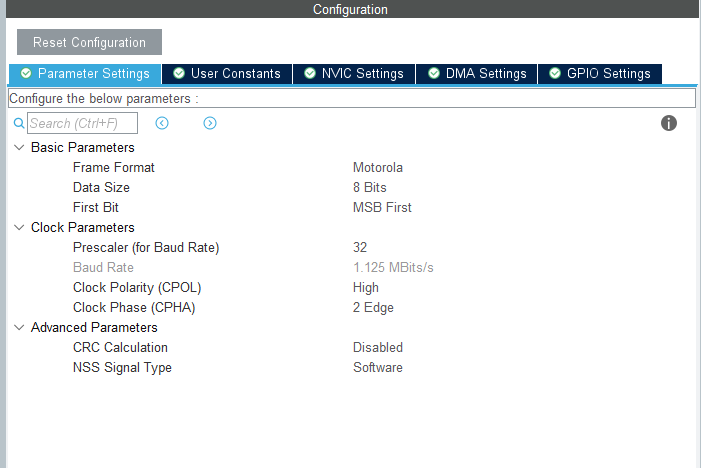Viewport: 701px width, 468px height.
Task: Select the NSS Signal Type label
Action: pyautogui.click(x=122, y=367)
